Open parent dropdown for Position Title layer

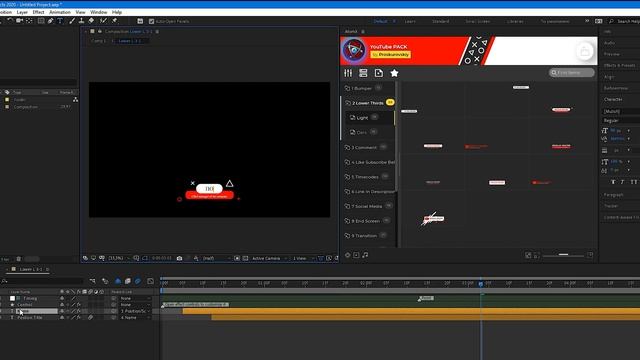click(x=135, y=317)
